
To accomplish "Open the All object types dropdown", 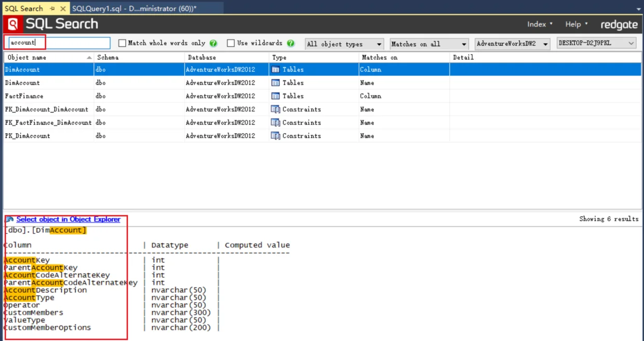I will pos(344,44).
